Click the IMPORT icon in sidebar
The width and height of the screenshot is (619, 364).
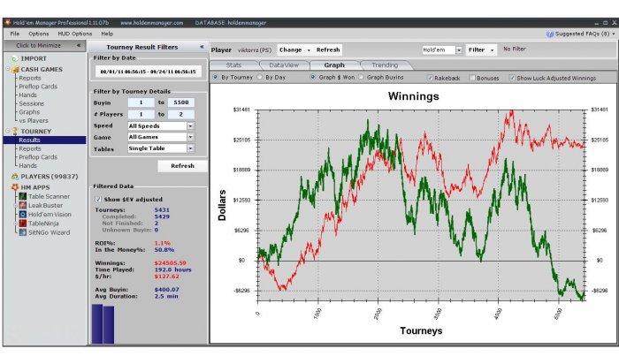click(15, 59)
